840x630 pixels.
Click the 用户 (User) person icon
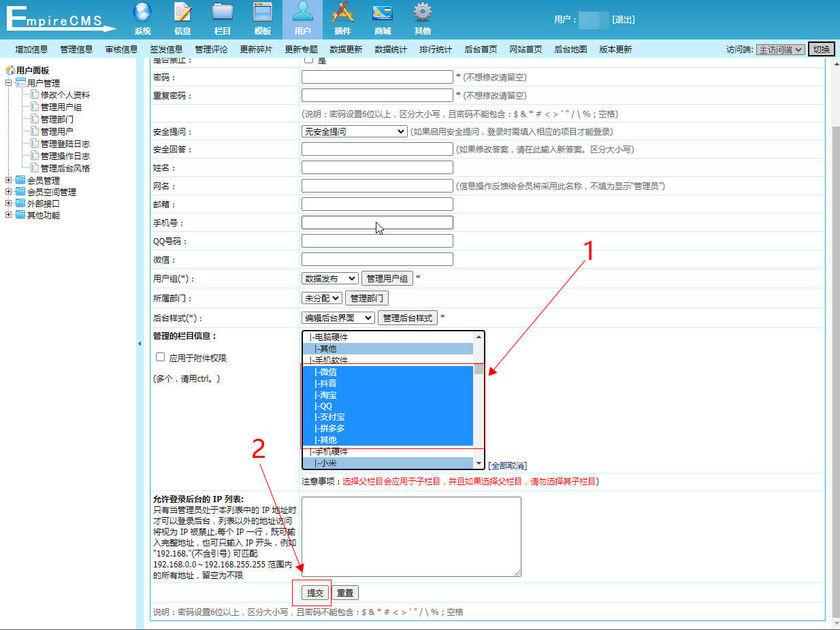pos(302,15)
